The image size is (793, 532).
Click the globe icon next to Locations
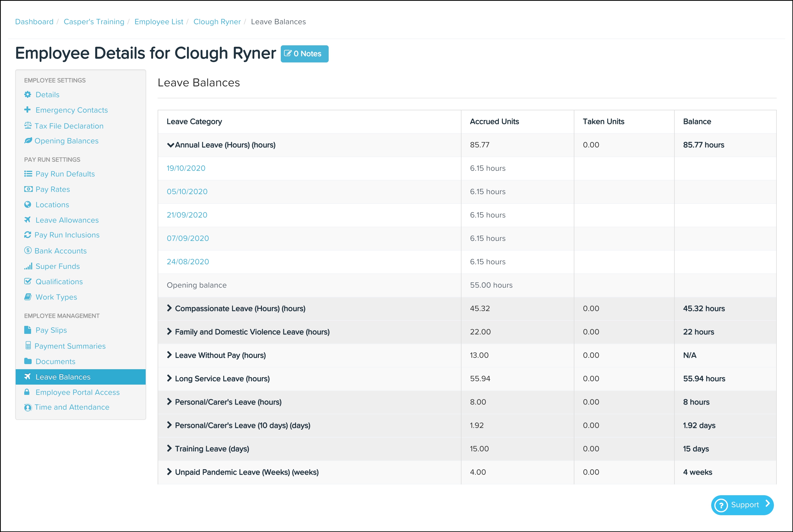click(27, 204)
